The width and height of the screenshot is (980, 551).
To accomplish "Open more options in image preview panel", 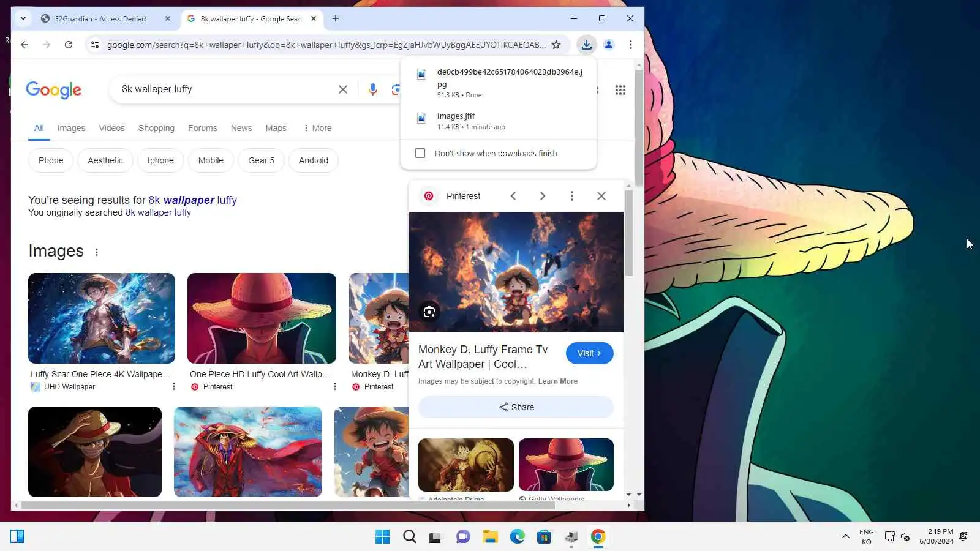I will coord(571,196).
